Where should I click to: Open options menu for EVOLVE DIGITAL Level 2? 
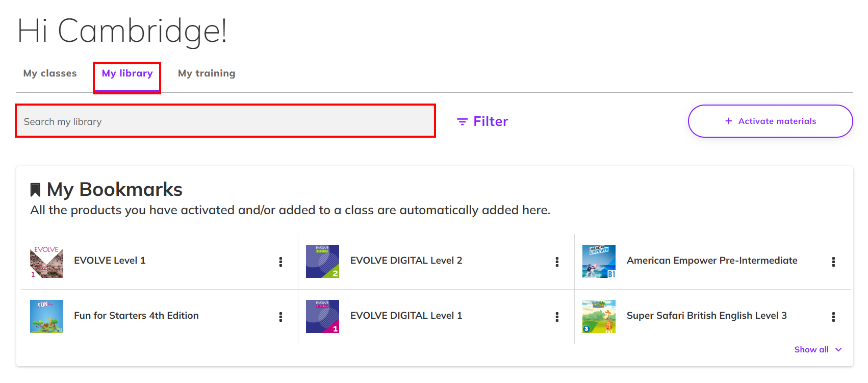click(557, 262)
